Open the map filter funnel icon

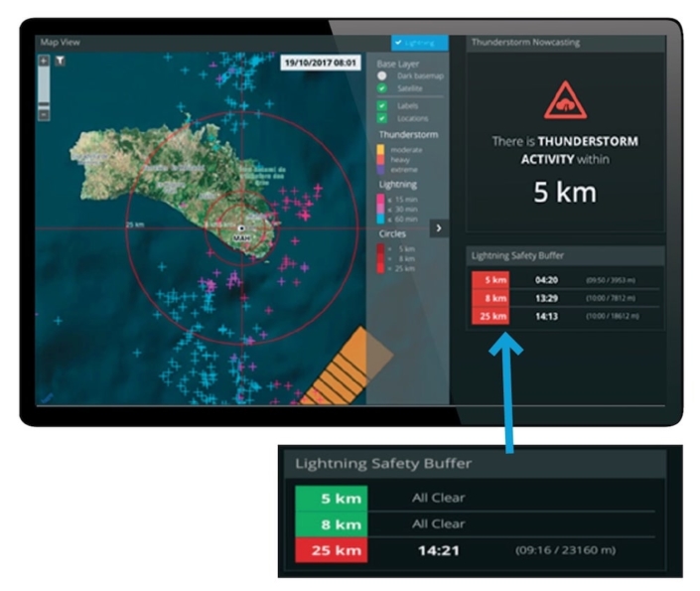click(x=60, y=61)
